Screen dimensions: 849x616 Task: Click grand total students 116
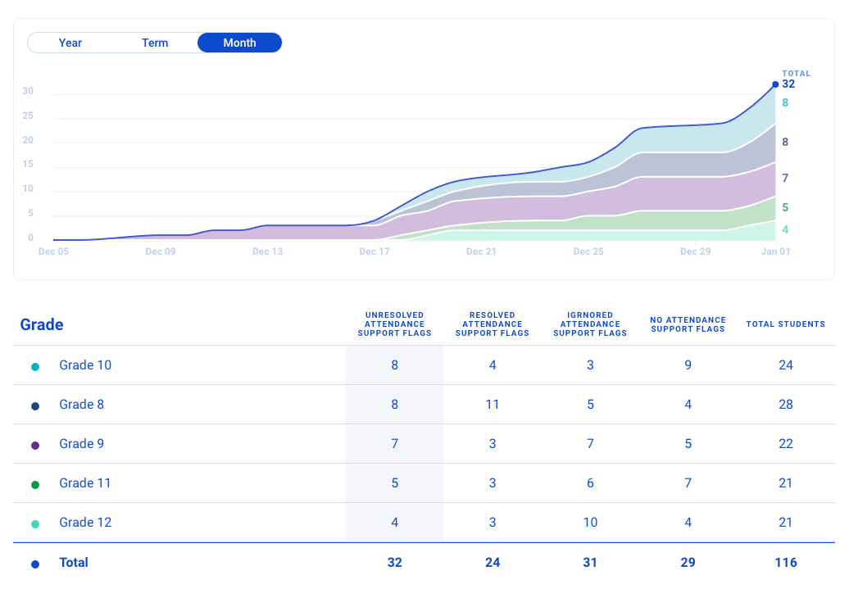[786, 563]
